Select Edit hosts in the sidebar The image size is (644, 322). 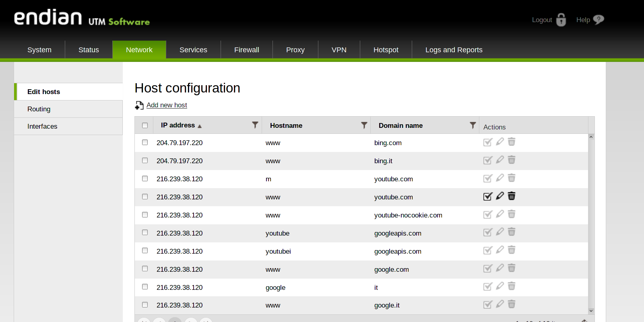68,92
